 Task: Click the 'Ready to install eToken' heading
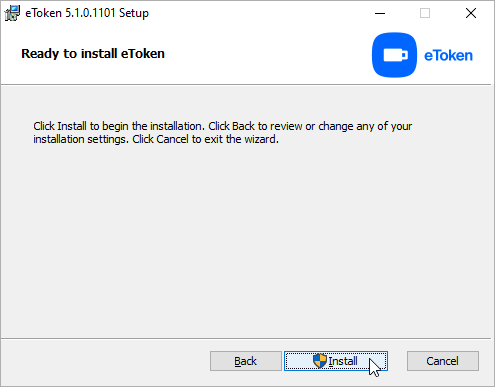click(93, 54)
